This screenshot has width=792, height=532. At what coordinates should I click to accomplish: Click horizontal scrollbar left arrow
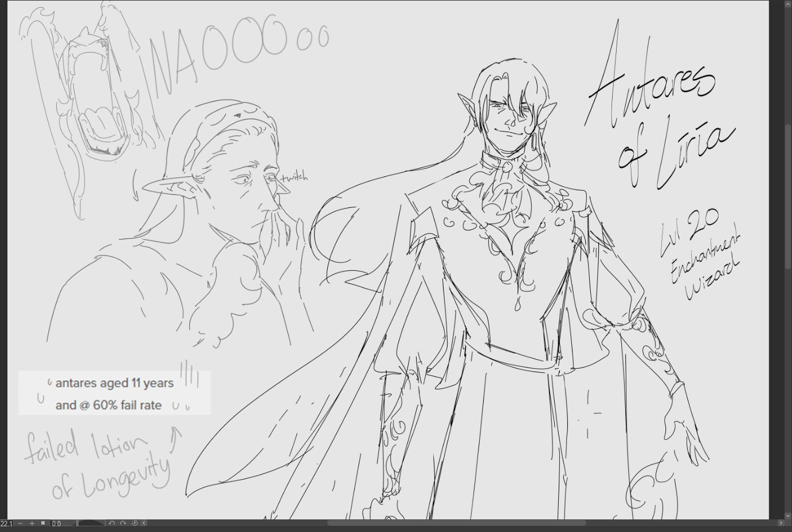[144, 523]
